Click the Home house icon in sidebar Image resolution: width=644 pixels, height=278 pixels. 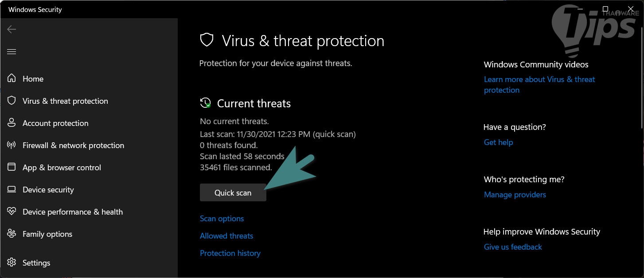coord(12,78)
